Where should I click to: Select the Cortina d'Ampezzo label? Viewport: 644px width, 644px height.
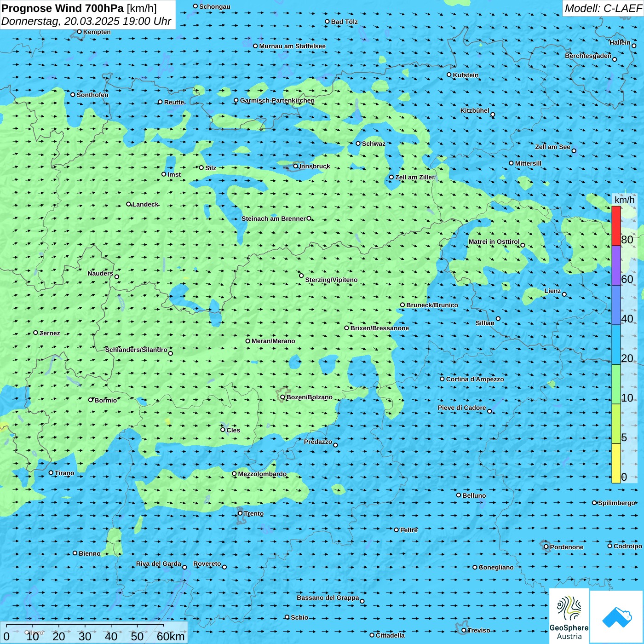pyautogui.click(x=475, y=379)
